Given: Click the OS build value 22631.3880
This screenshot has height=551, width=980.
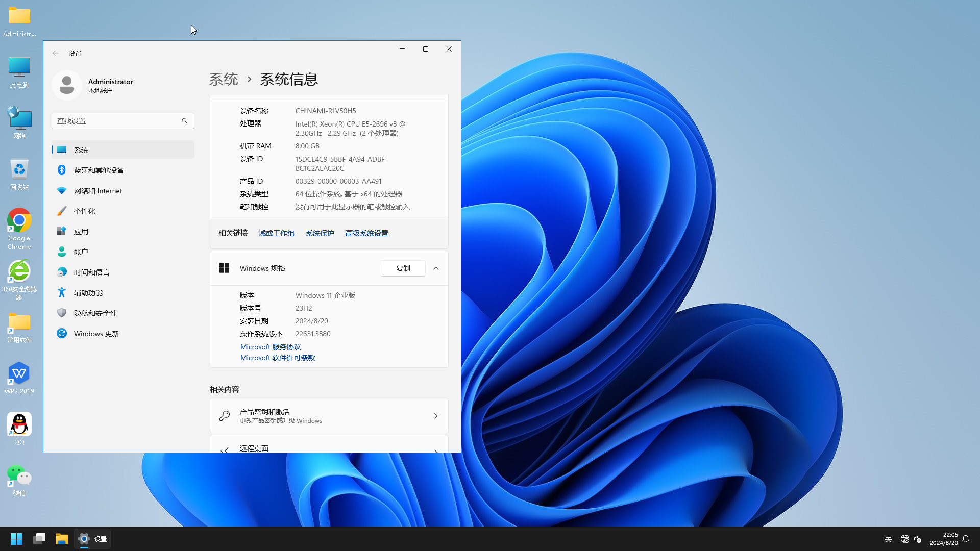Looking at the screenshot, I should [x=313, y=334].
